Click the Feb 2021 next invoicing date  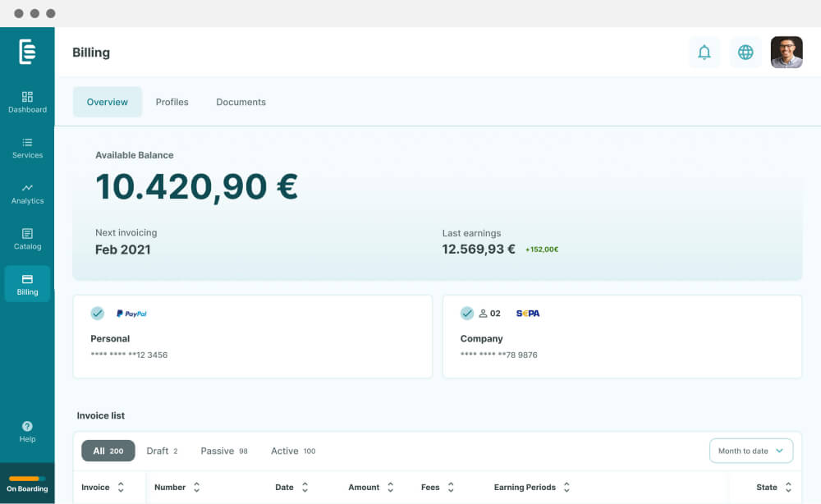pos(123,250)
